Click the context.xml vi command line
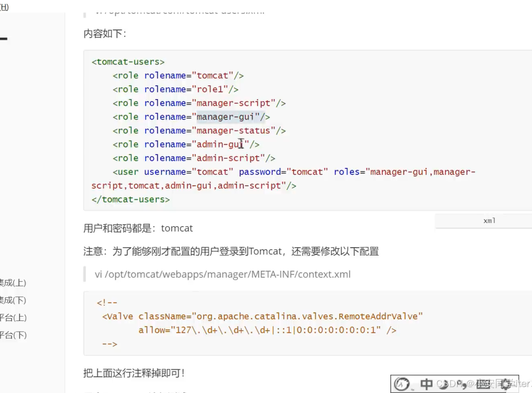The image size is (532, 393). (222, 275)
